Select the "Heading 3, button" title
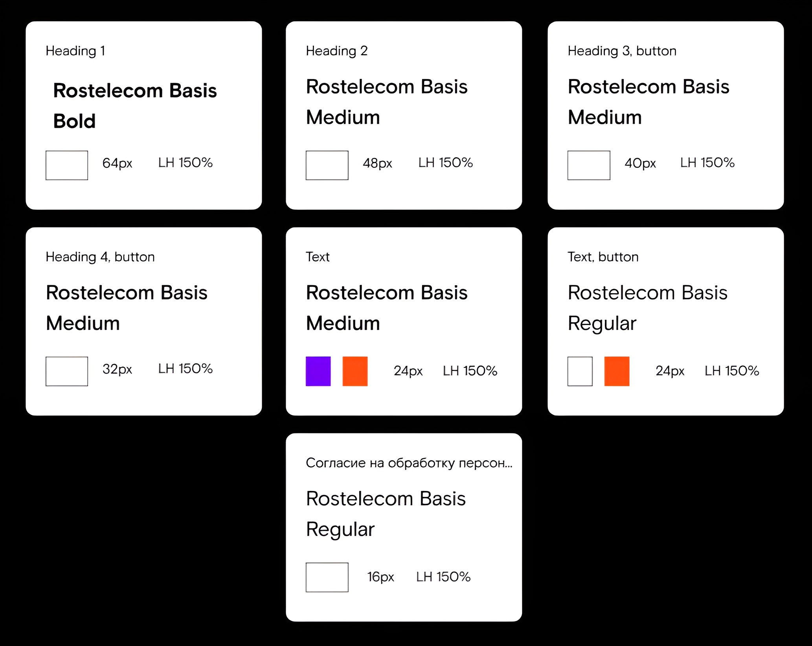The image size is (812, 646). coord(622,51)
